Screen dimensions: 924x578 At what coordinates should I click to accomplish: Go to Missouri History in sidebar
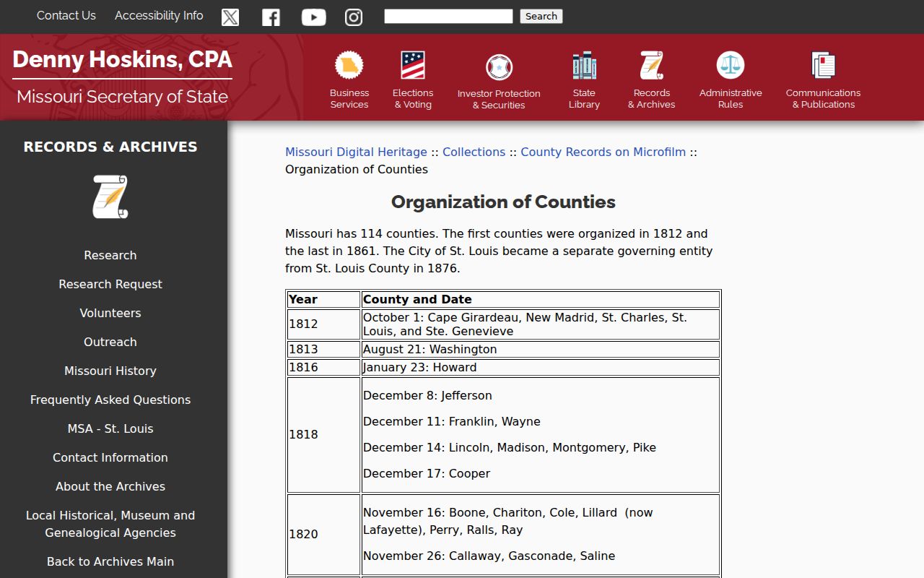110,371
